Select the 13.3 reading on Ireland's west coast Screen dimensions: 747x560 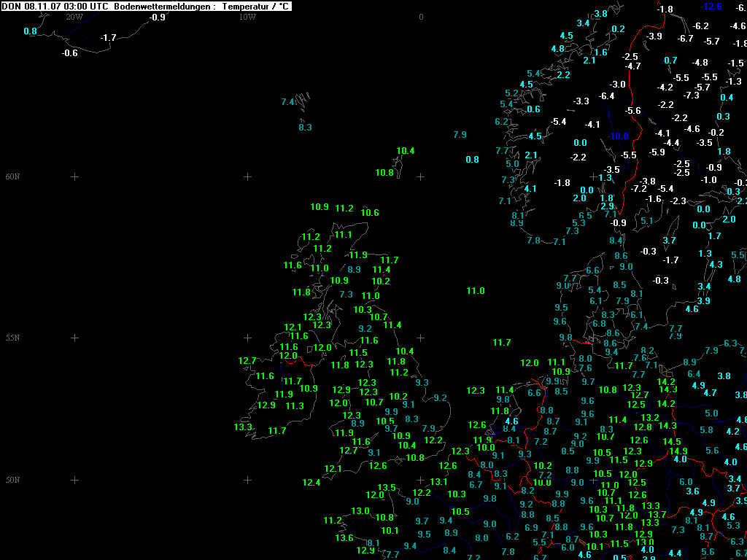243,427
